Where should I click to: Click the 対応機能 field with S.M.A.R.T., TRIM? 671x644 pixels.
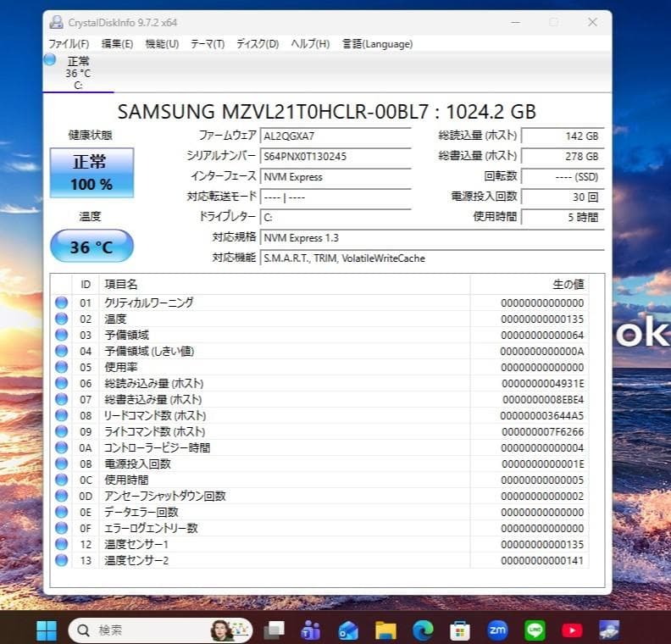click(432, 258)
